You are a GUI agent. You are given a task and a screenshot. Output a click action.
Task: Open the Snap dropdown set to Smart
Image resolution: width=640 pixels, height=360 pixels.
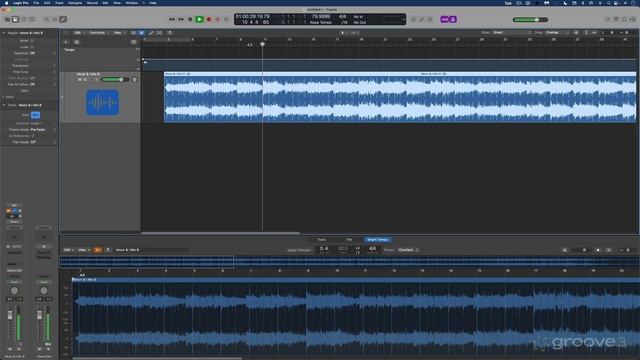pyautogui.click(x=512, y=33)
